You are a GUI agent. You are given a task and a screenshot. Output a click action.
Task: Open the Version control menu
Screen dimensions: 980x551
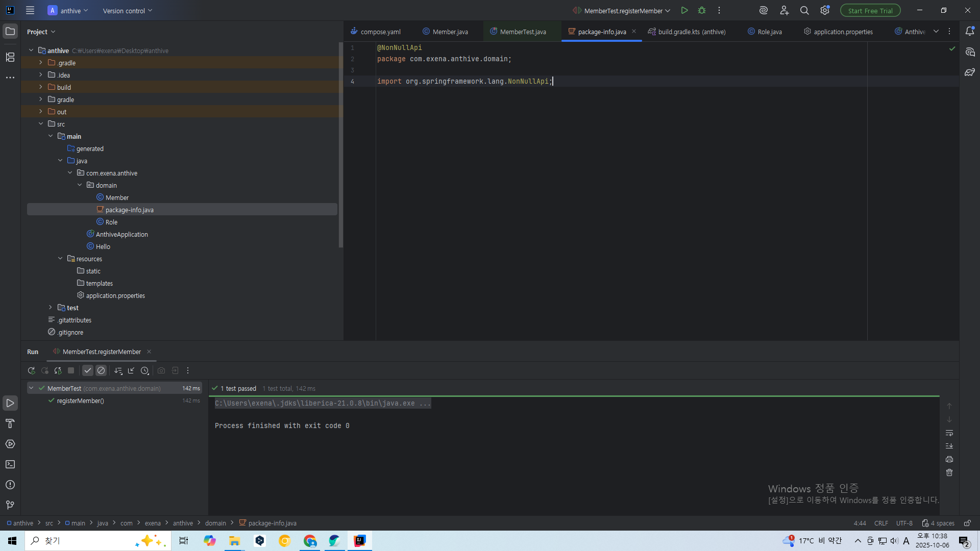click(x=127, y=11)
